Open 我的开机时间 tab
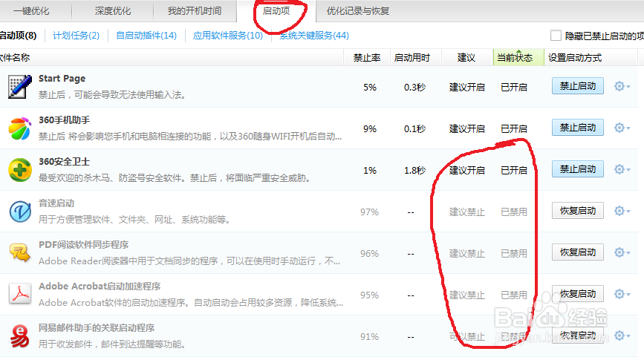644x360 pixels. 195,11
